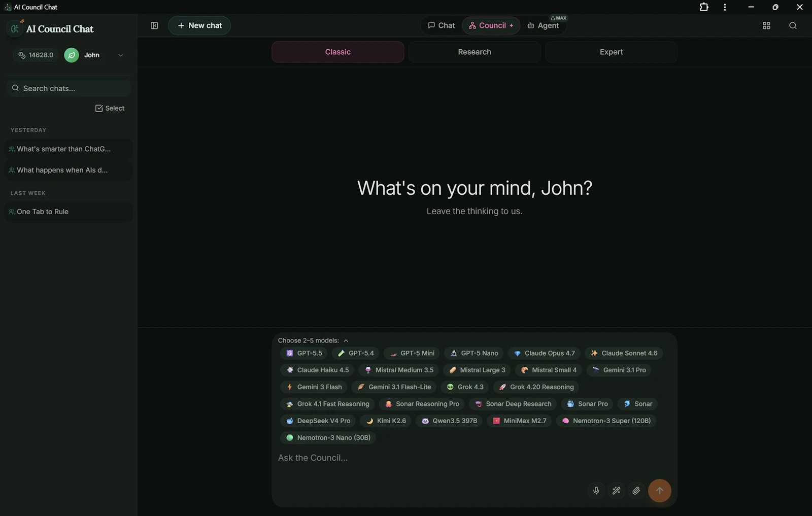This screenshot has height=516, width=812.
Task: Open chat "One Tab to Rule"
Action: point(69,212)
